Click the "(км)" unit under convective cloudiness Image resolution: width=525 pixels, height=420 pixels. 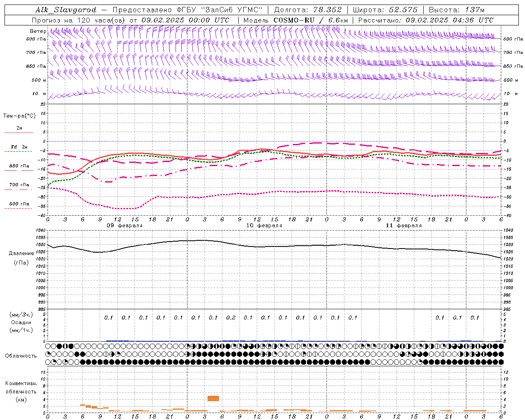21,399
